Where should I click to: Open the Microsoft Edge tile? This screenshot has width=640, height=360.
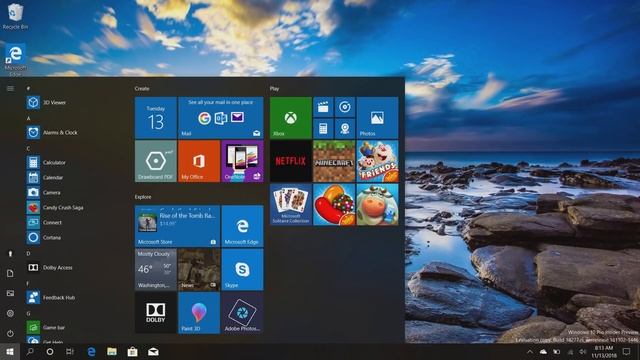pyautogui.click(x=242, y=226)
